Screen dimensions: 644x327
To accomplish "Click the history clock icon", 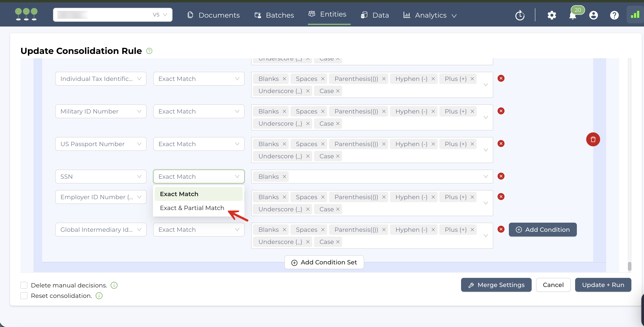I will pos(520,15).
